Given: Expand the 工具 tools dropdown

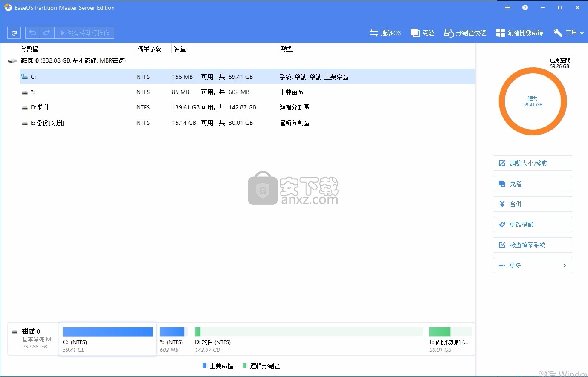Looking at the screenshot, I should click(x=569, y=33).
